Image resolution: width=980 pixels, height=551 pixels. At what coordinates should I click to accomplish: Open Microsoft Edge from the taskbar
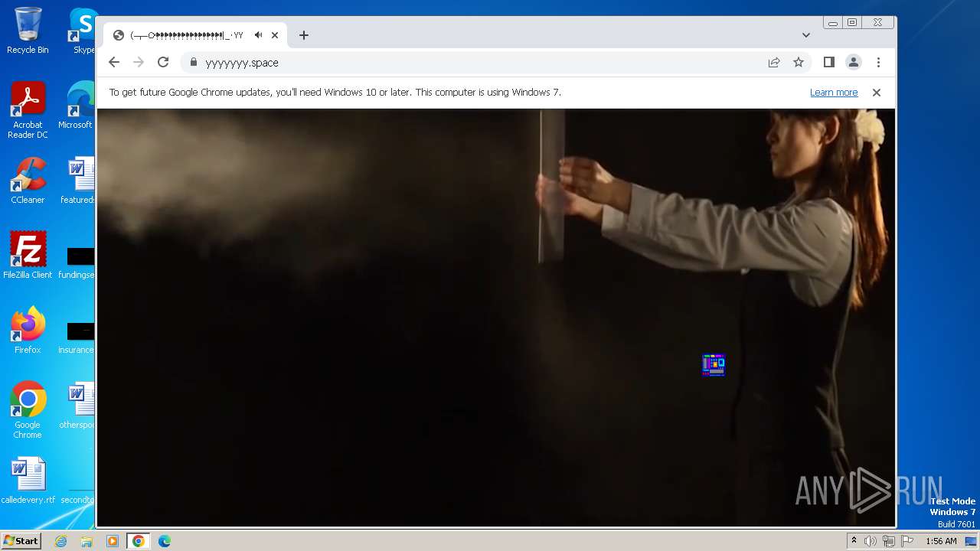(165, 541)
